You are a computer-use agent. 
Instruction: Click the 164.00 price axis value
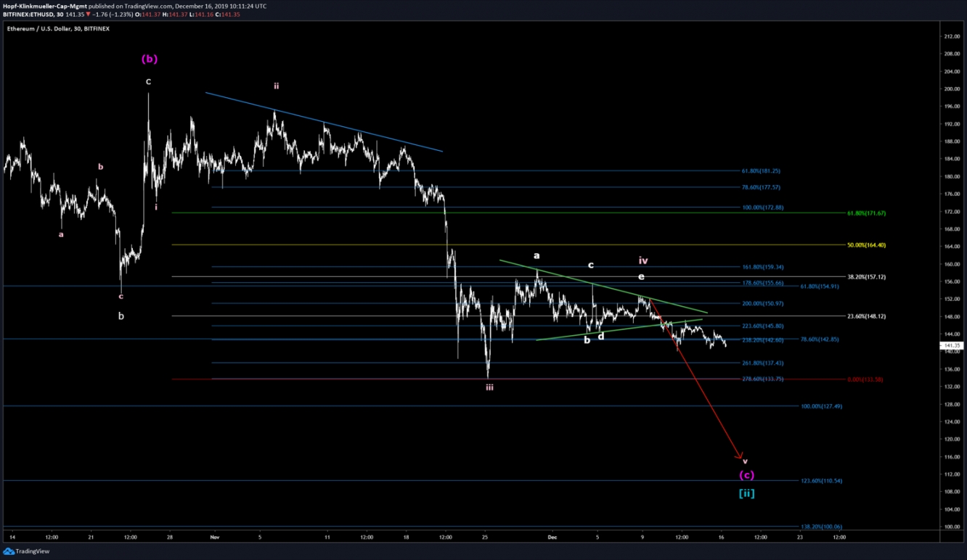951,247
